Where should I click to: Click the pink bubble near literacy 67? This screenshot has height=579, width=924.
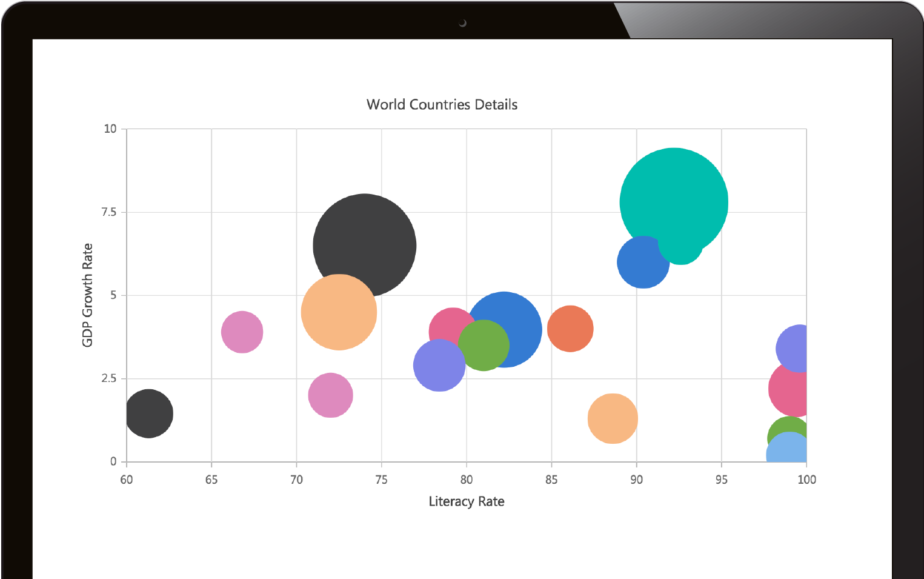pyautogui.click(x=242, y=332)
